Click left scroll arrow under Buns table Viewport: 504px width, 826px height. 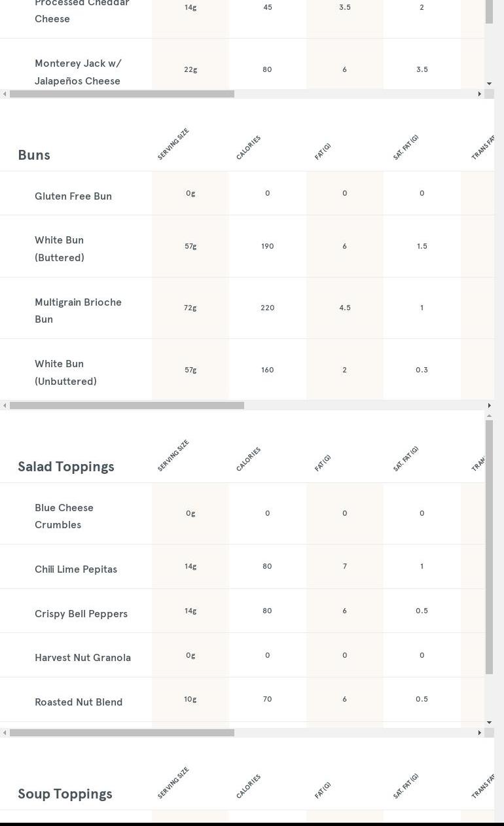click(x=5, y=406)
